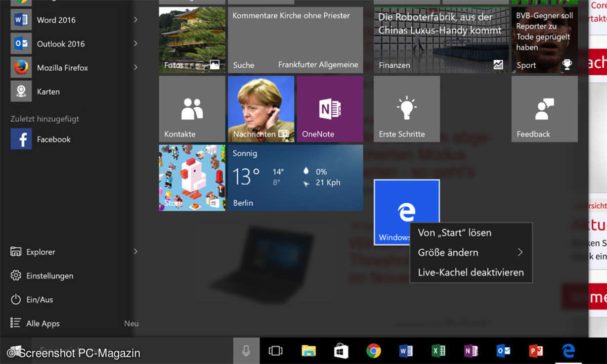Expand the Mozilla Firefox jump list arrow

click(136, 67)
